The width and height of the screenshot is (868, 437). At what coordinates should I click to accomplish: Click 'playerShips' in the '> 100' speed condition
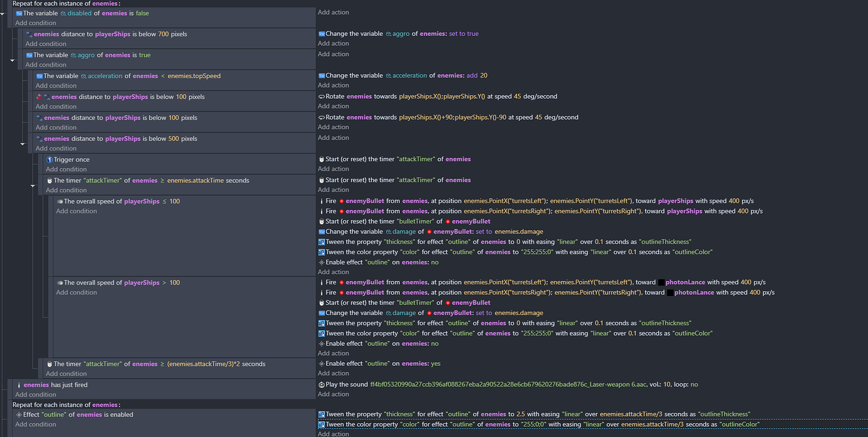142,283
